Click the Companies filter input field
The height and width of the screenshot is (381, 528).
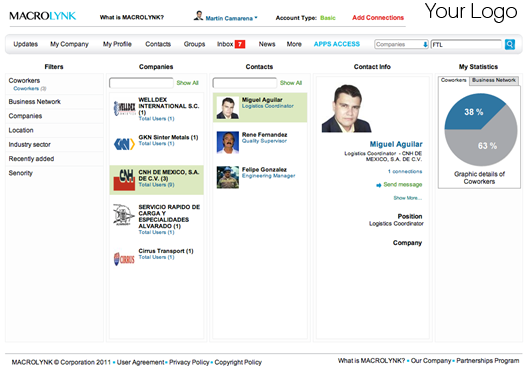[141, 83]
